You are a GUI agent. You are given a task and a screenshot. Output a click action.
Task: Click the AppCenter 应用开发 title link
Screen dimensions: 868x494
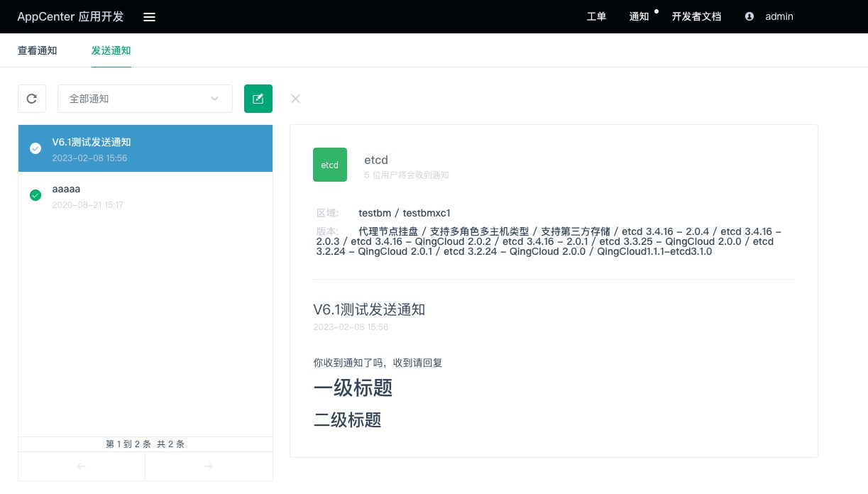[x=70, y=16]
